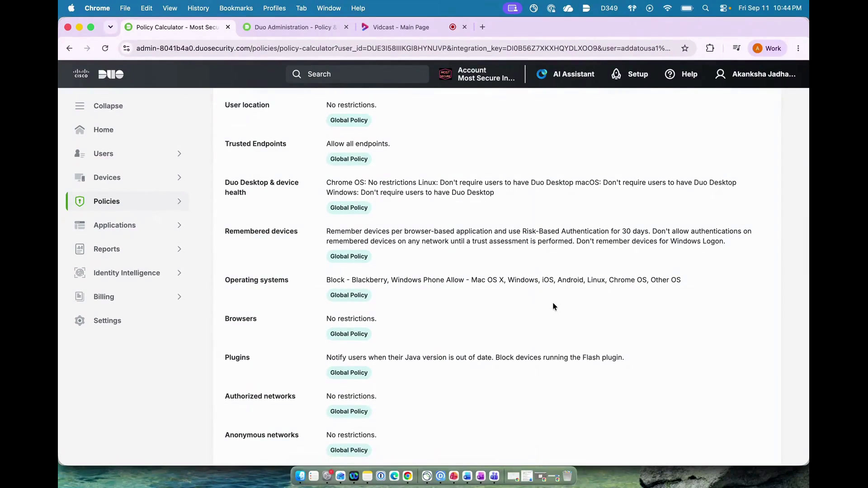Viewport: 868px width, 488px height.
Task: Open Akanksha Jadha user menu
Action: pos(755,74)
